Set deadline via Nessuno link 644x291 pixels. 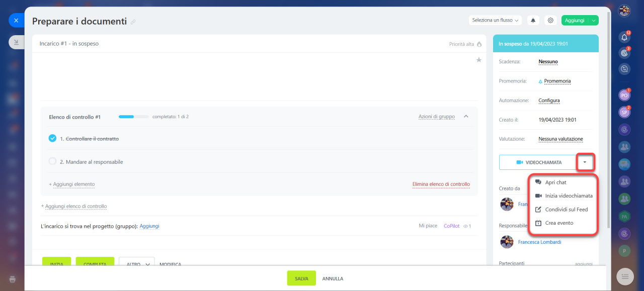click(548, 62)
